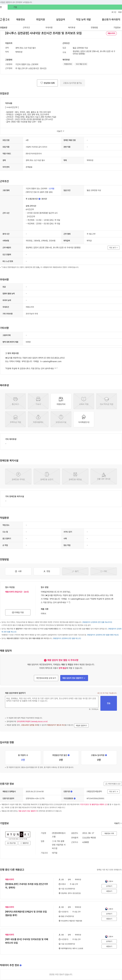The width and height of the screenshot is (122, 980).
Task: Switch to the 전형방법 tab
Action: pyautogui.click(x=94, y=27)
